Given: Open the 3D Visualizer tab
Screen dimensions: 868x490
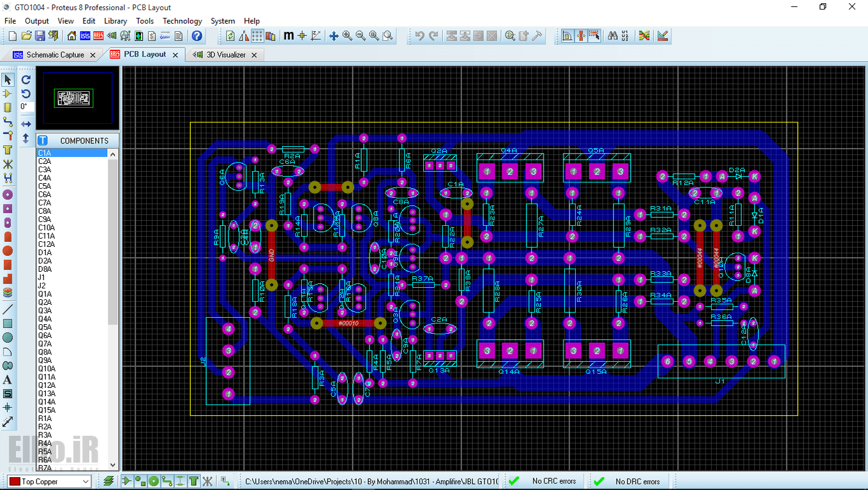Looking at the screenshot, I should [225, 55].
